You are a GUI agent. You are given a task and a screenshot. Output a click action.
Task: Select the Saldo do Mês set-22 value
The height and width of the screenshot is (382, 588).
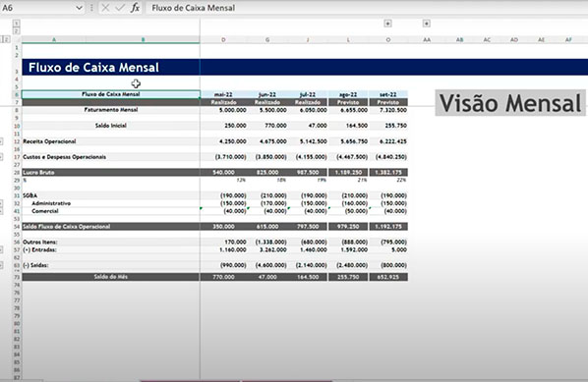pos(388,277)
